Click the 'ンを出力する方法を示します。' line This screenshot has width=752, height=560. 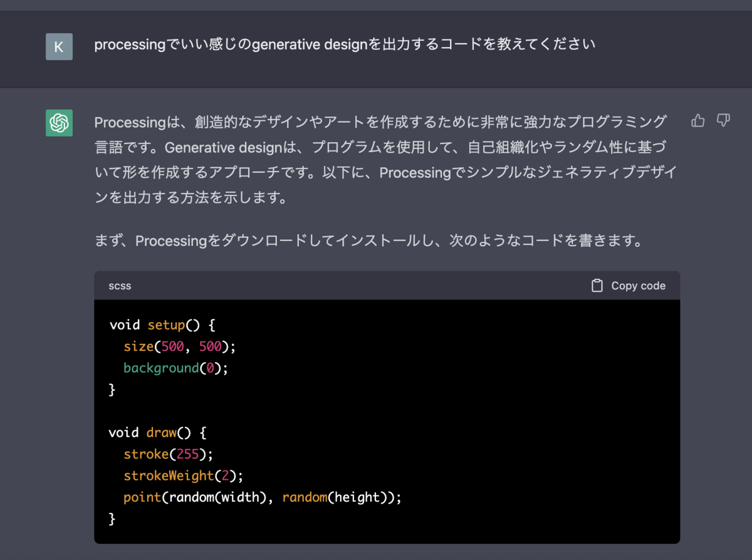191,198
